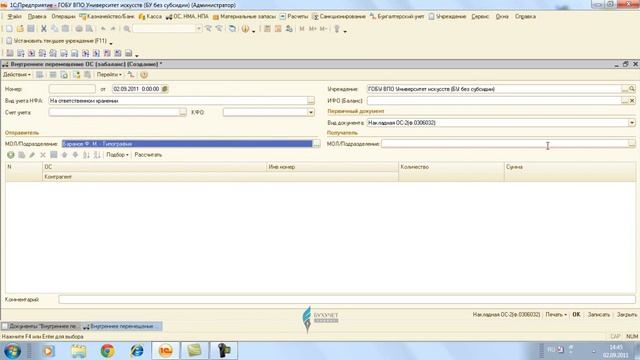
Task: Move row up with arrow icon
Action: (x=64, y=155)
